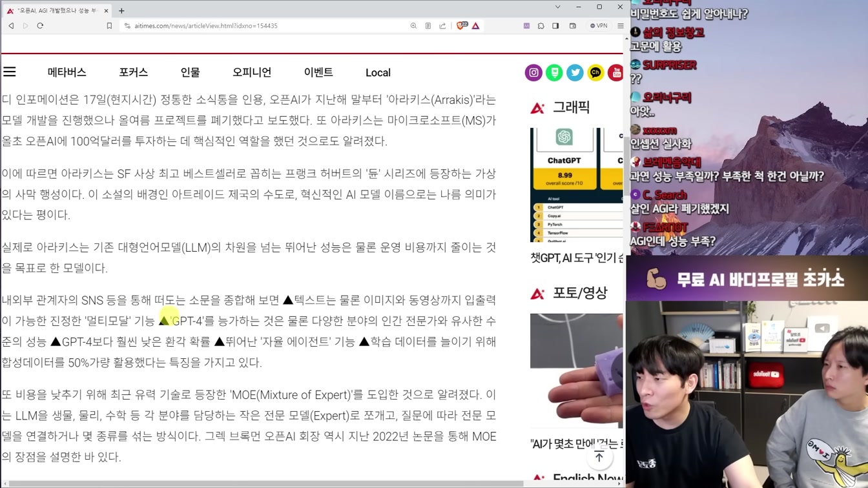The height and width of the screenshot is (488, 868).
Task: Open Brave Shields lion icon
Action: pos(462,26)
